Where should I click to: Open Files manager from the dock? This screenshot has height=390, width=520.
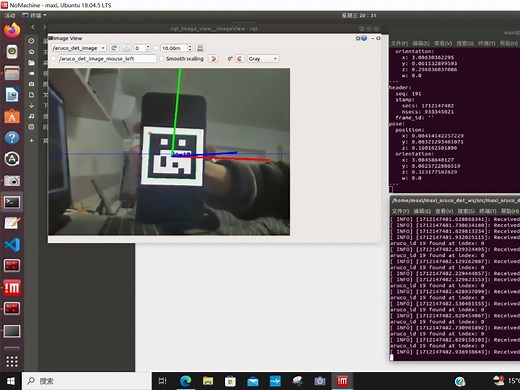12,73
